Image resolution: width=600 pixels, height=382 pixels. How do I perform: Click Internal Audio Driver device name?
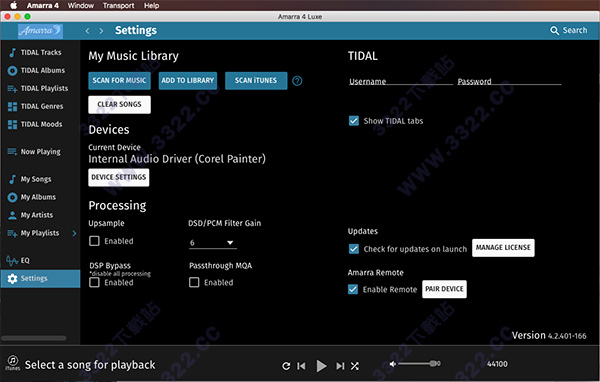click(177, 159)
